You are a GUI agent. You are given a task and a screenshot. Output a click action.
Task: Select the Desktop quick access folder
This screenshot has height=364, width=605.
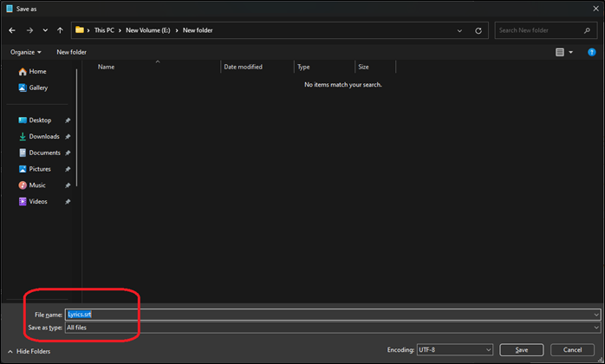coord(40,120)
